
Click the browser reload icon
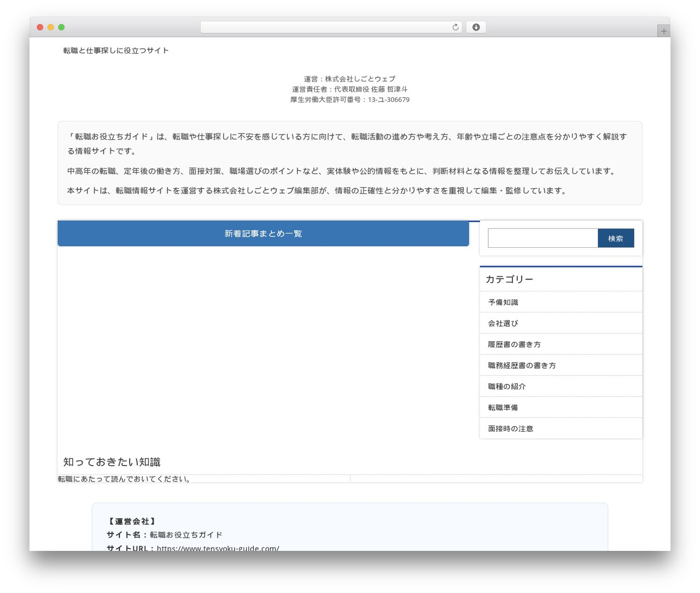(456, 27)
